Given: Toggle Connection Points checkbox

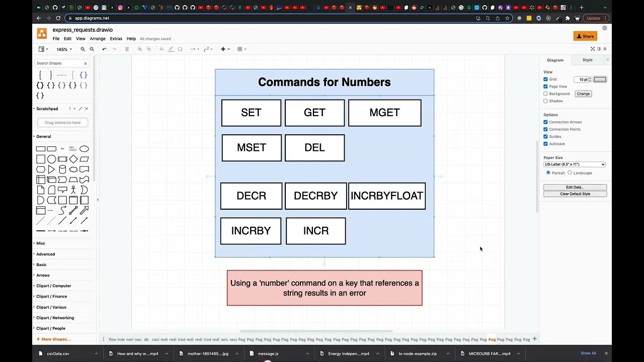Looking at the screenshot, I should pyautogui.click(x=545, y=129).
